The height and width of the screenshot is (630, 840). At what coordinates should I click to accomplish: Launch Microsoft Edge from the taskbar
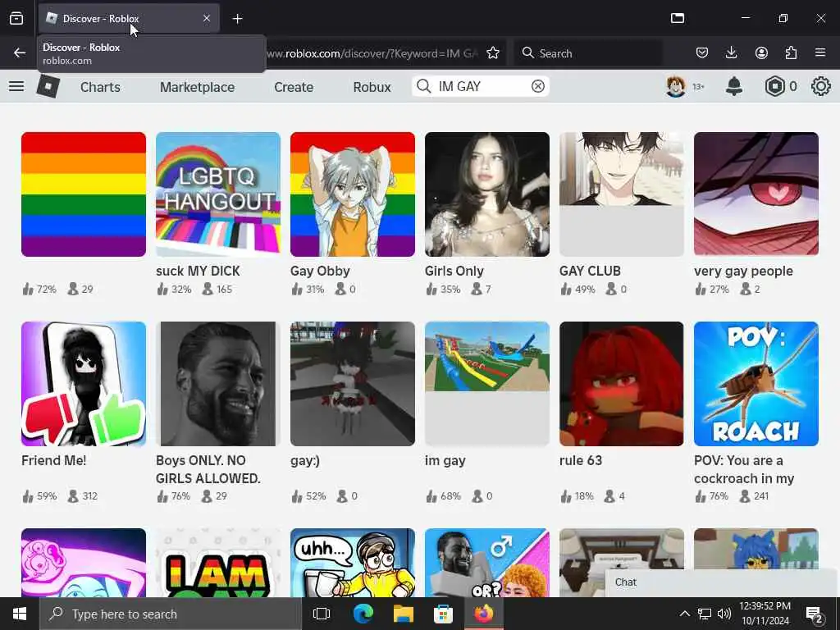pos(363,614)
